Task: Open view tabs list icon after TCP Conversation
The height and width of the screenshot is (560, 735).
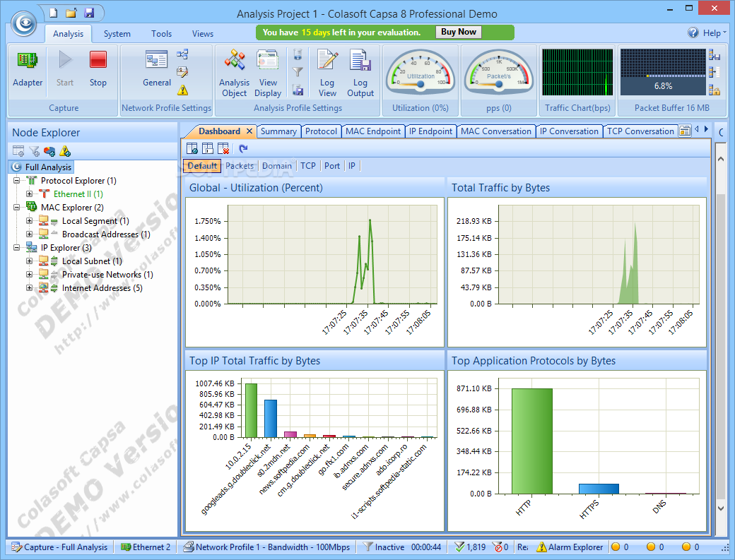Action: [685, 131]
